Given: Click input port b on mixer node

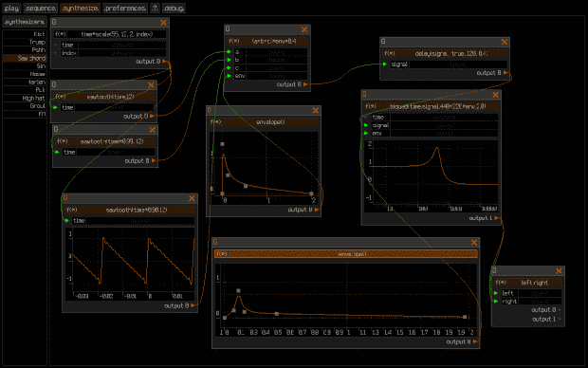Looking at the screenshot, I should pos(229,60).
